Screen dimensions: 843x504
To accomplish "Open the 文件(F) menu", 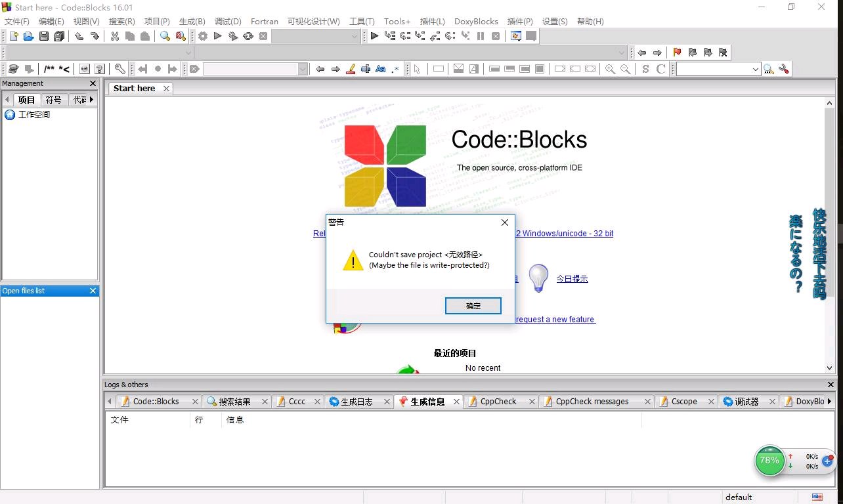I will 17,21.
